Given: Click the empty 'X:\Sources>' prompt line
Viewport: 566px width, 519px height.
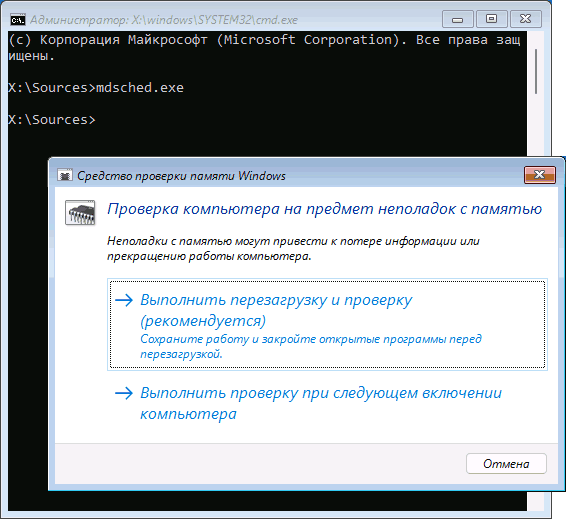Looking at the screenshot, I should click(52, 119).
